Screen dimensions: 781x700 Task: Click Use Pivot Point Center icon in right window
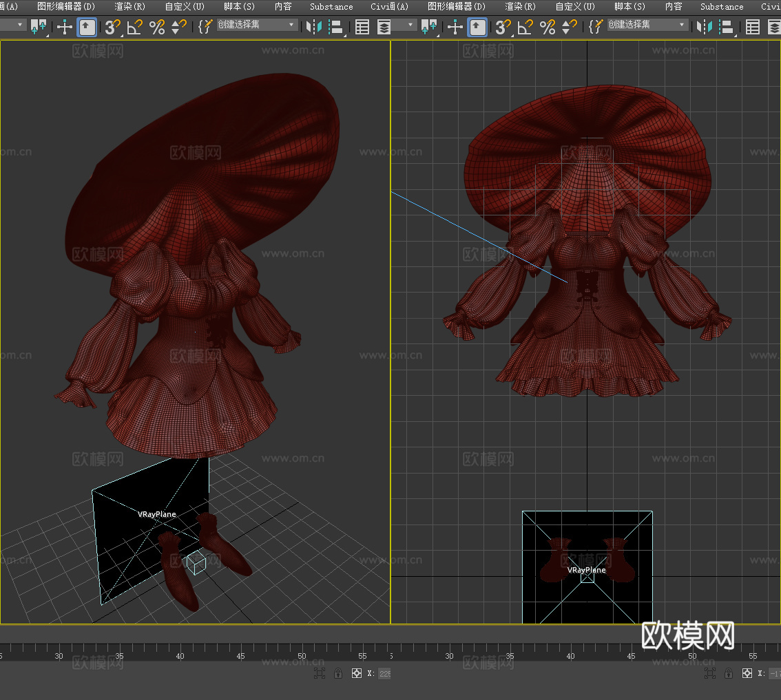point(429,26)
